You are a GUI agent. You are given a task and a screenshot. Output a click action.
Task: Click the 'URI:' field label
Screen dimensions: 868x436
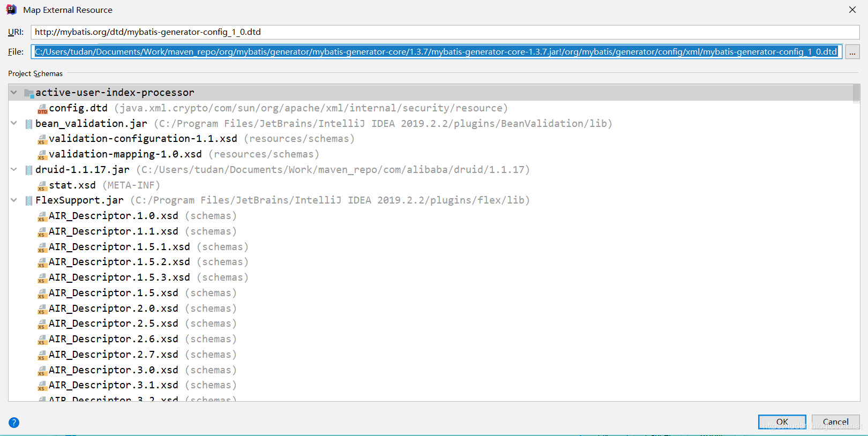(x=16, y=32)
